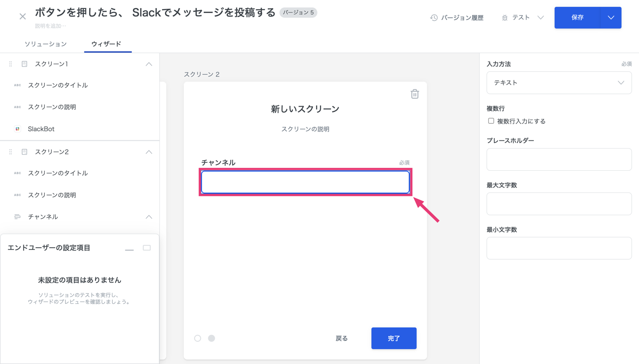The width and height of the screenshot is (639, 364).
Task: Open version history via the clock icon
Action: point(434,18)
